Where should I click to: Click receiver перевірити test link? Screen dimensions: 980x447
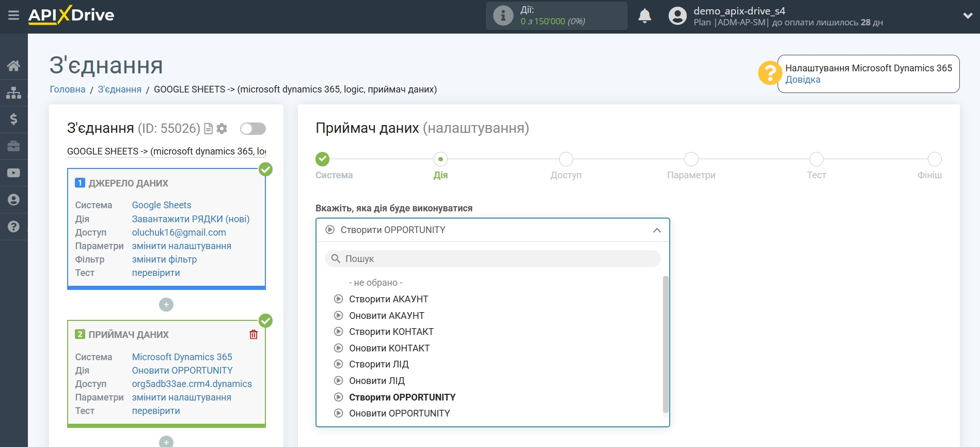pos(156,411)
